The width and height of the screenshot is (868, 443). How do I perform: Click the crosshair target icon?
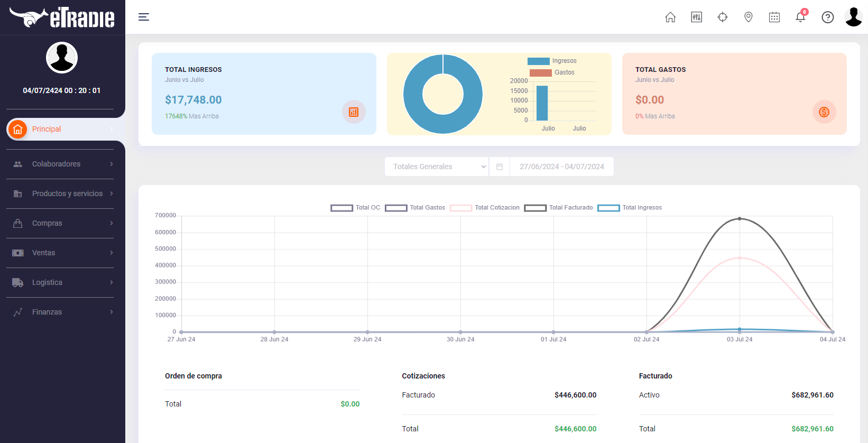point(723,17)
